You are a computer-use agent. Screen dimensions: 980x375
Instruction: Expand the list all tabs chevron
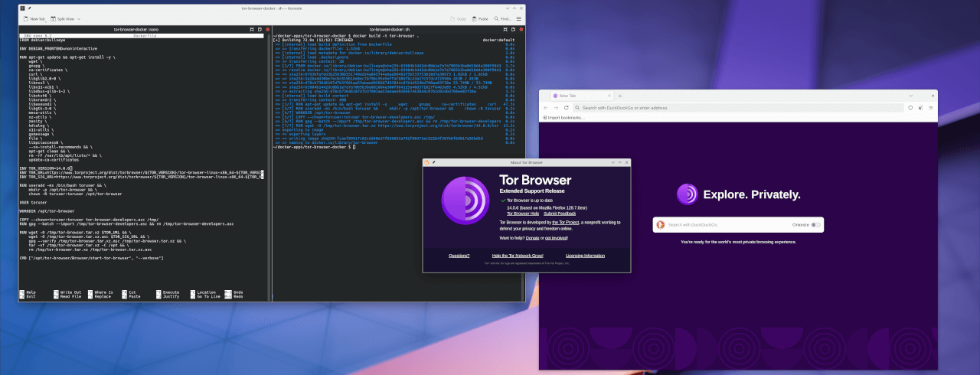(x=910, y=96)
